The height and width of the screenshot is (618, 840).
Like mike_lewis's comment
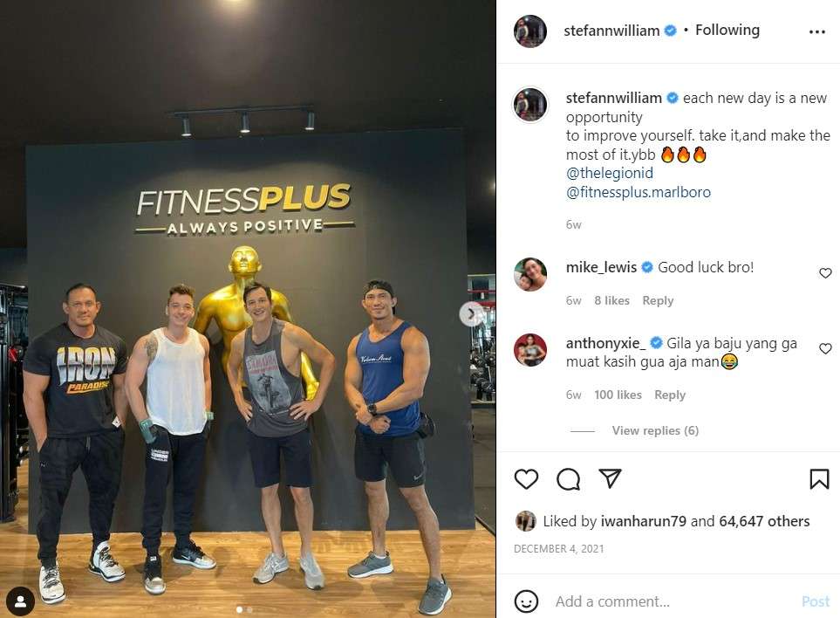825,273
